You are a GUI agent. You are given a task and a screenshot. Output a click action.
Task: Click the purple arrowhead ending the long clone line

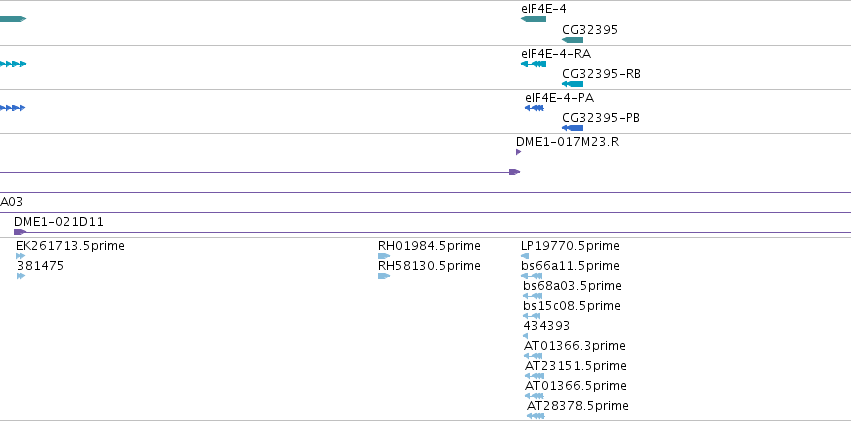coord(515,172)
